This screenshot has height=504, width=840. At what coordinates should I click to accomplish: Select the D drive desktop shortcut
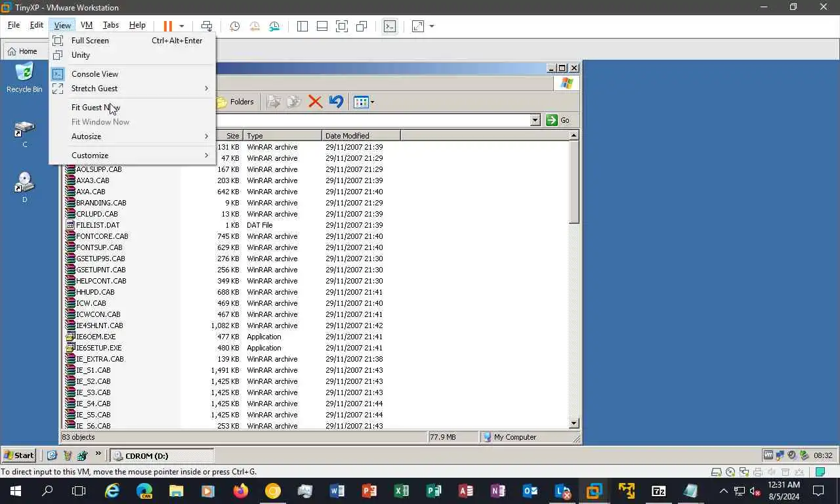pyautogui.click(x=24, y=188)
